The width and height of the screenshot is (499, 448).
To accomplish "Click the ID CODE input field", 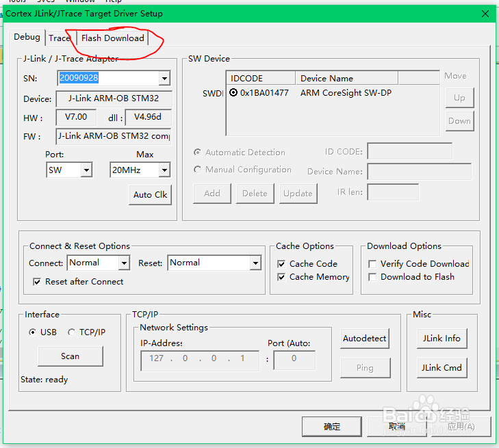I will pyautogui.click(x=409, y=151).
